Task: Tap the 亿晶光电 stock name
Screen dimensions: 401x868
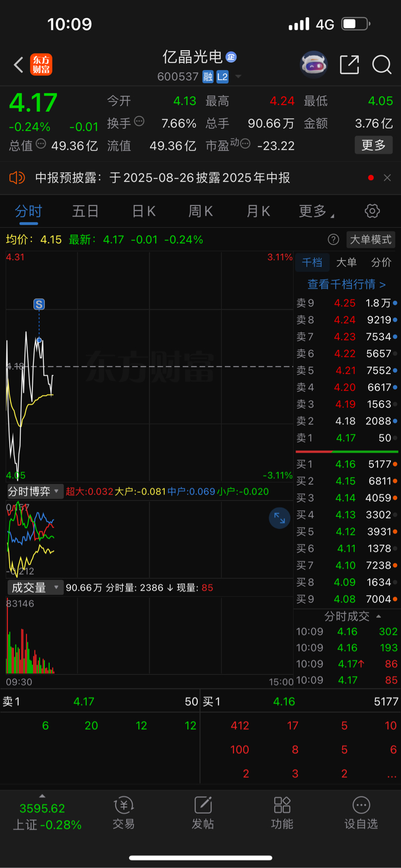Action: [192, 56]
